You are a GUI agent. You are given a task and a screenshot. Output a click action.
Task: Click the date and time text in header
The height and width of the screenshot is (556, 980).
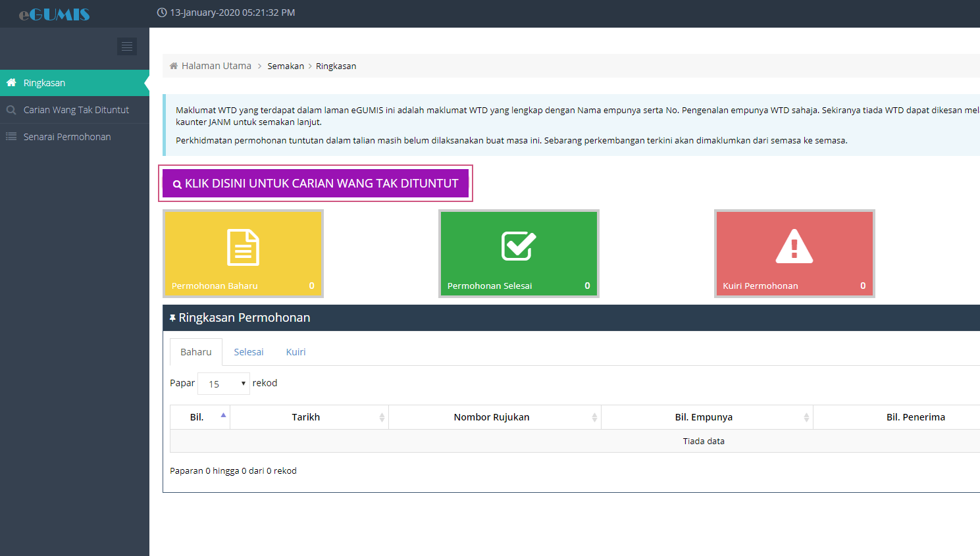(232, 13)
